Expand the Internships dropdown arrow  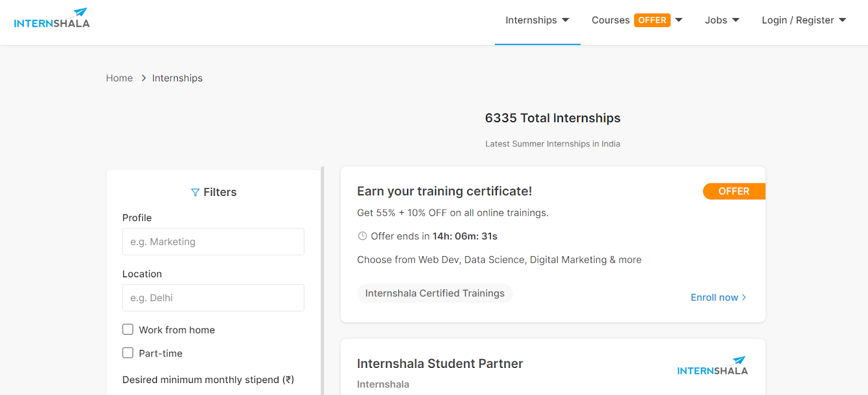pyautogui.click(x=565, y=20)
